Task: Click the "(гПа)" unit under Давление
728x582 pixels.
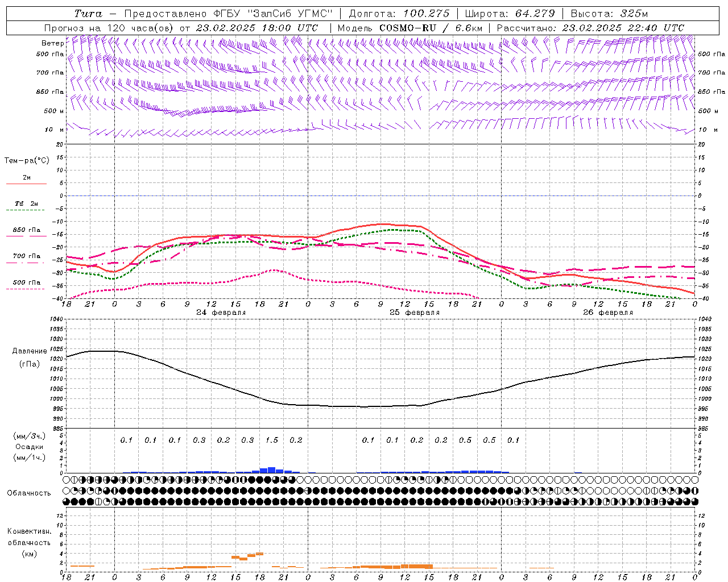Action: pyautogui.click(x=30, y=364)
